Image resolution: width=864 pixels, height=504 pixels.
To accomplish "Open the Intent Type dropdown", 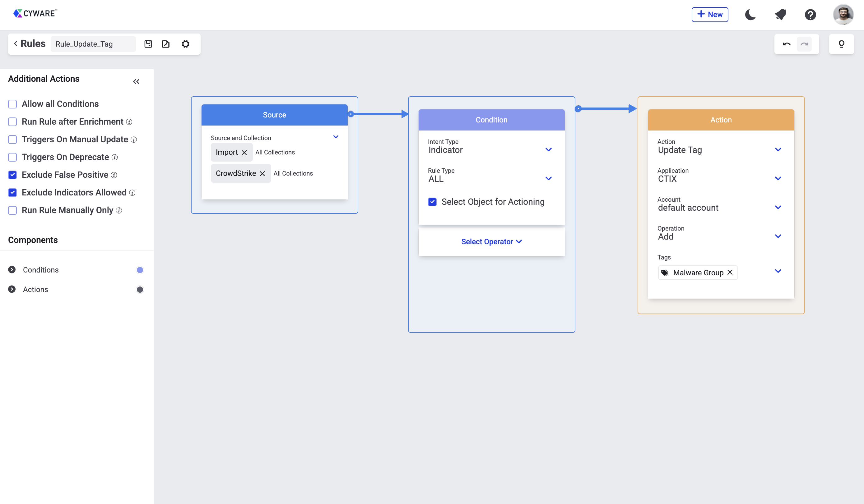I will tap(548, 150).
